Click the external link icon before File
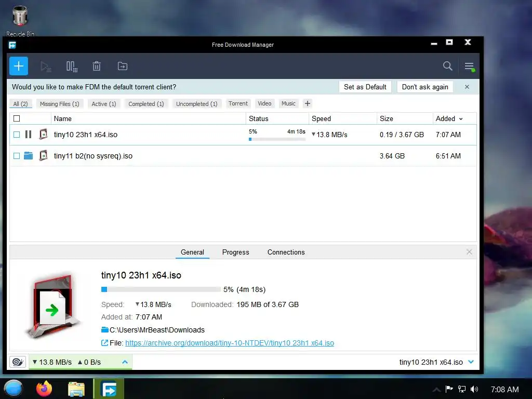 104,343
